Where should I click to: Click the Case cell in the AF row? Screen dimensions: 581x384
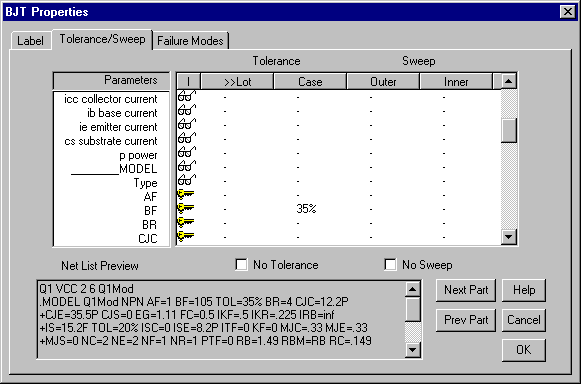point(310,195)
